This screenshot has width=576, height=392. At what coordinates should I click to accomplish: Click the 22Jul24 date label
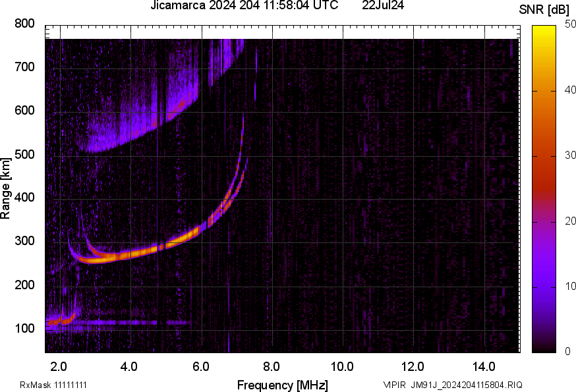383,6
